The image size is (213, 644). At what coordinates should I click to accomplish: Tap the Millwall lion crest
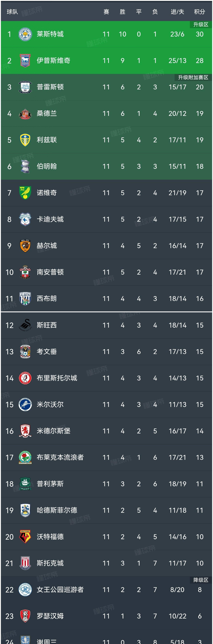25,404
